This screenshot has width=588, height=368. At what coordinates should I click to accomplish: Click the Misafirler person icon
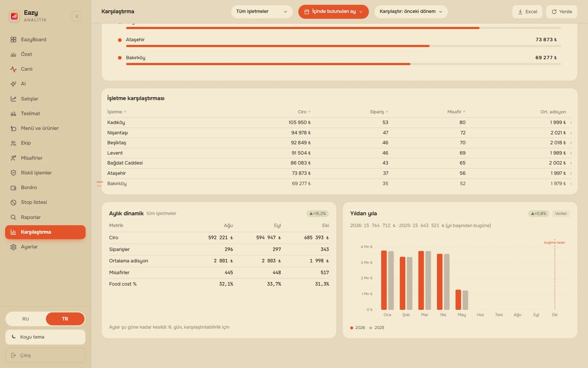click(x=14, y=158)
